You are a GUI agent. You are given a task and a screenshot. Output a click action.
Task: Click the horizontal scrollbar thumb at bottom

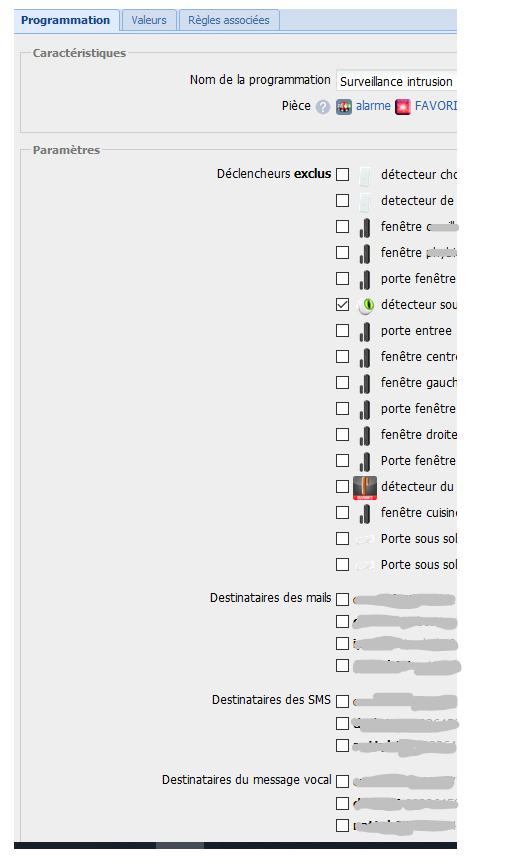point(180,845)
